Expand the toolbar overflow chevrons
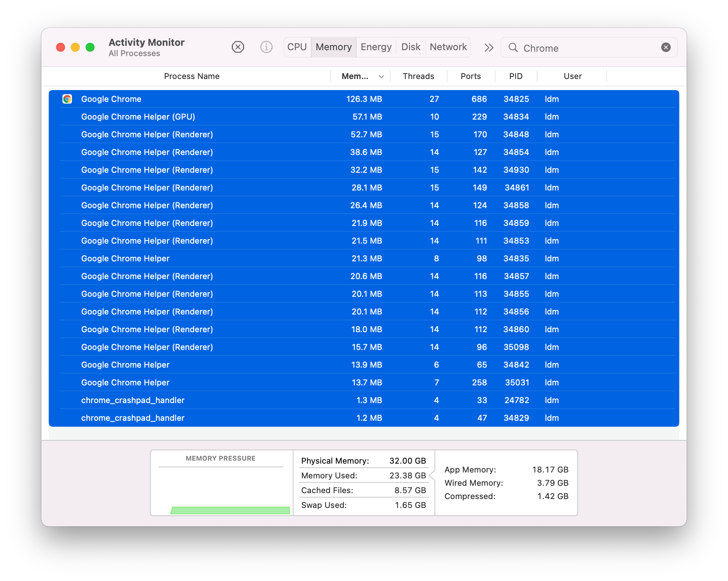This screenshot has height=581, width=728. tap(489, 47)
